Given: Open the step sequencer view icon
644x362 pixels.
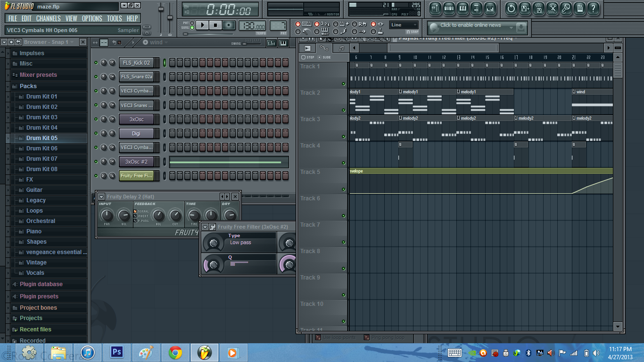Looking at the screenshot, I should click(x=449, y=8).
